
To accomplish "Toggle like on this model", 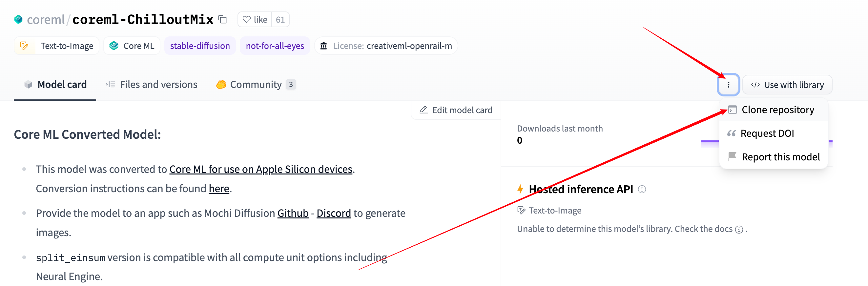I will pos(255,20).
